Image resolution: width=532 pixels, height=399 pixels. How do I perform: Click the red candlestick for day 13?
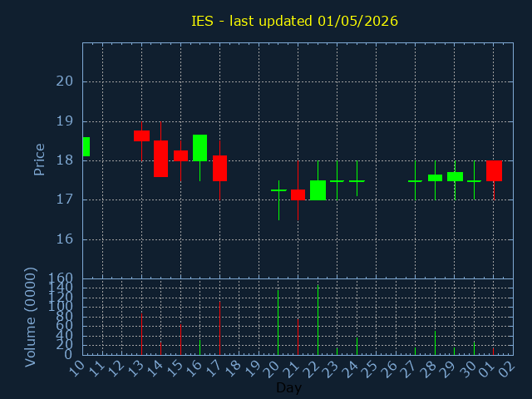(142, 135)
